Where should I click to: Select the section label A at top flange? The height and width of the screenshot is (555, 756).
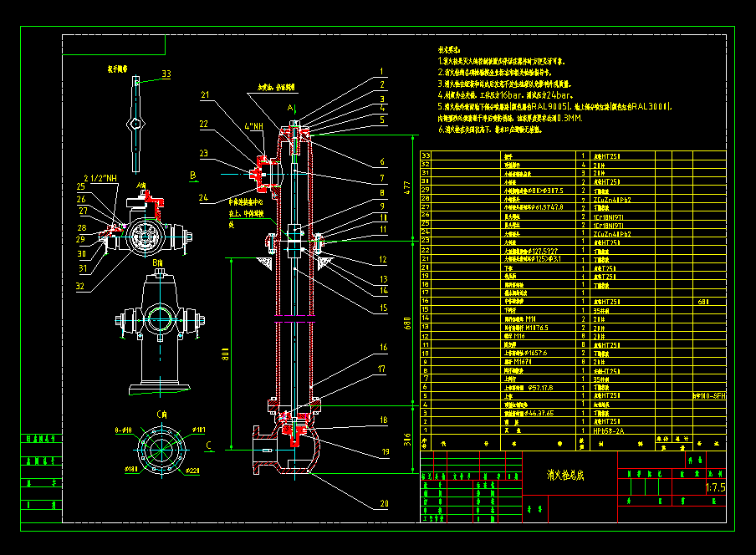(291, 108)
